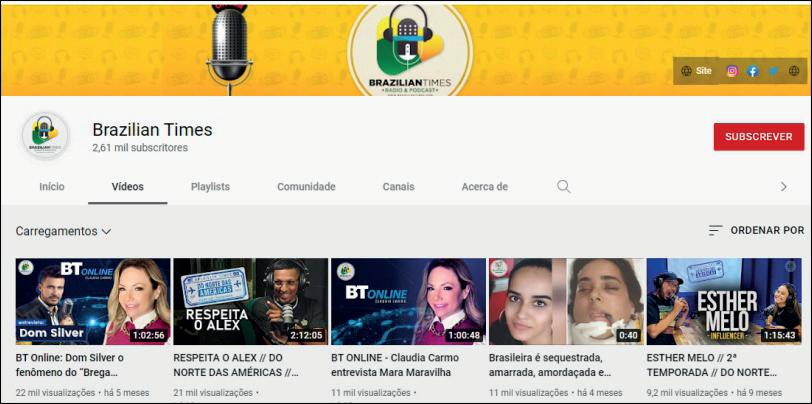Expand the Carregamentos dropdown
The image size is (812, 404).
[x=63, y=231]
